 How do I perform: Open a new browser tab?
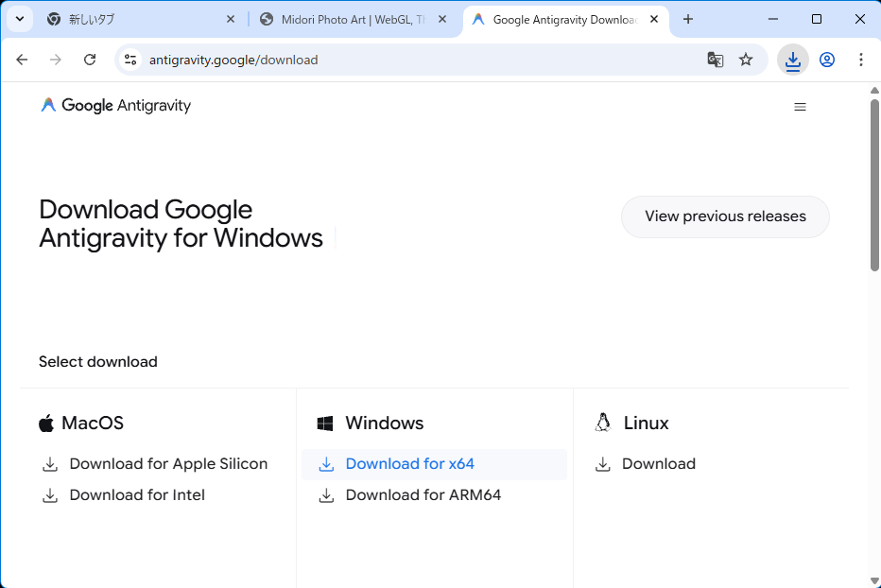(688, 19)
